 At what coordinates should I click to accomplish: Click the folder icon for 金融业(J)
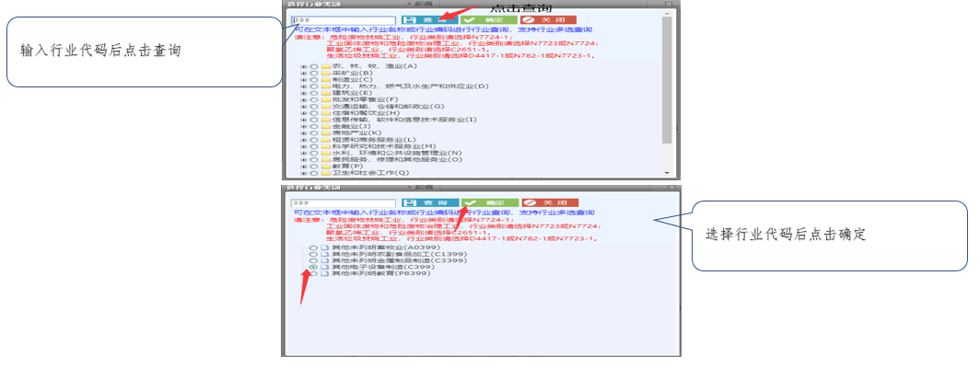coord(325,126)
